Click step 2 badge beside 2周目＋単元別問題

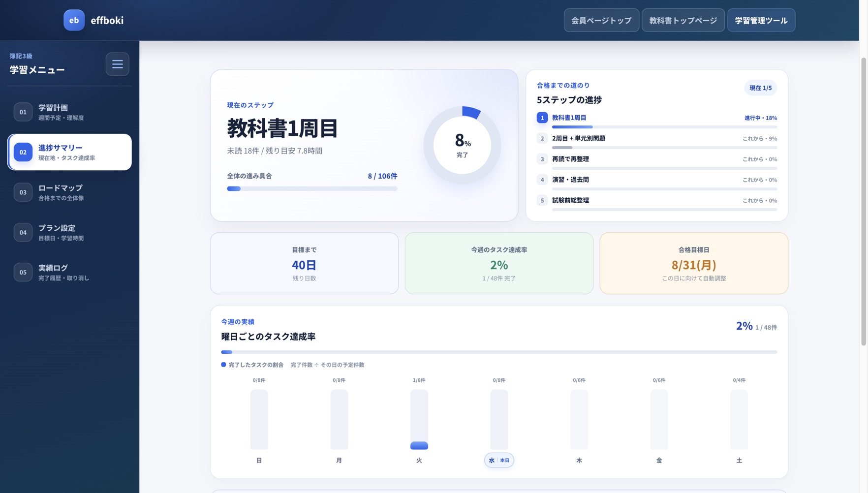[x=542, y=138]
